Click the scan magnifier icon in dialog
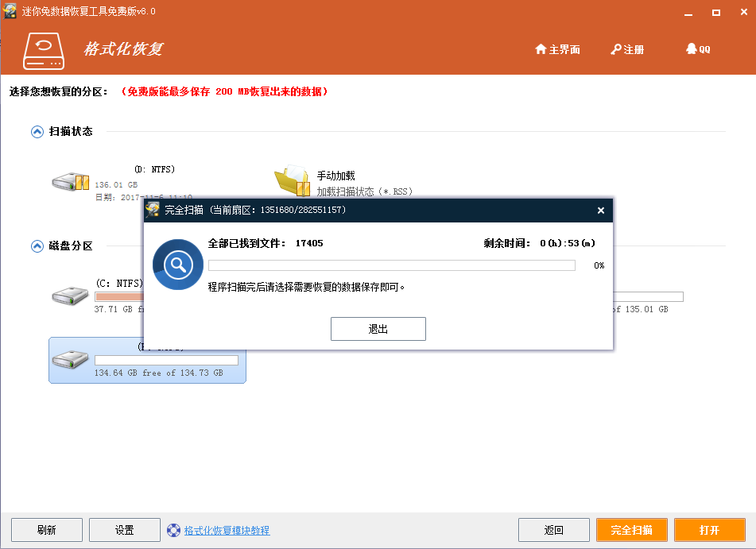The height and width of the screenshot is (549, 756). click(178, 264)
